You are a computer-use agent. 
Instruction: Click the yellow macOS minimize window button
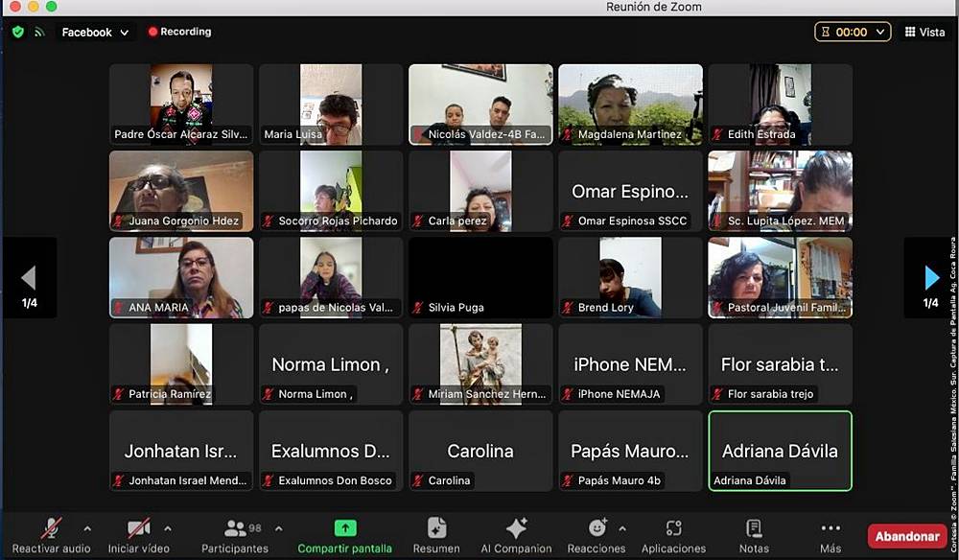coord(34,6)
